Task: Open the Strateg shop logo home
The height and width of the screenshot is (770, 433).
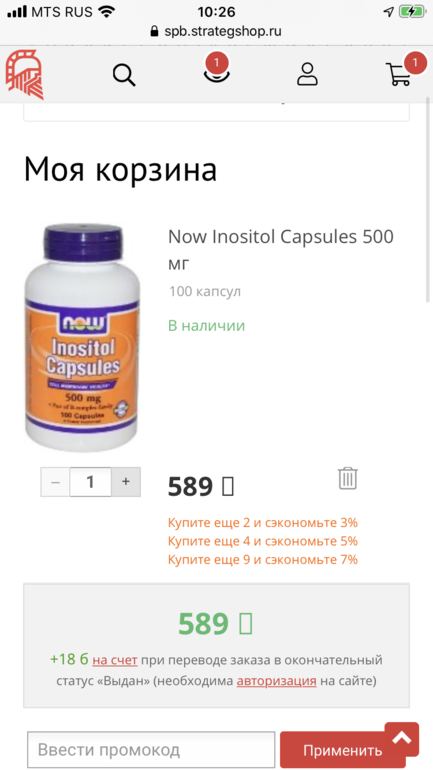Action: point(24,74)
